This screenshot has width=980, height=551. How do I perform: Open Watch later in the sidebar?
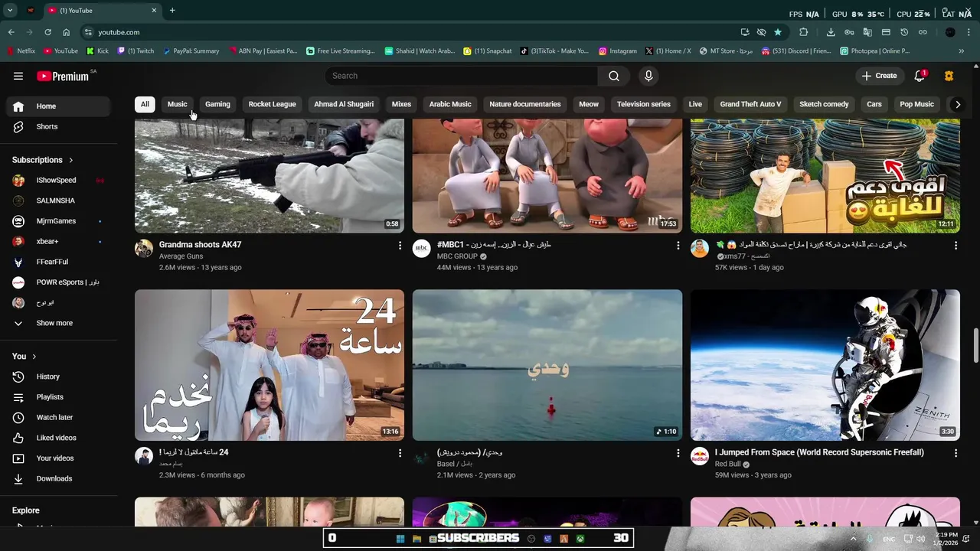point(58,417)
